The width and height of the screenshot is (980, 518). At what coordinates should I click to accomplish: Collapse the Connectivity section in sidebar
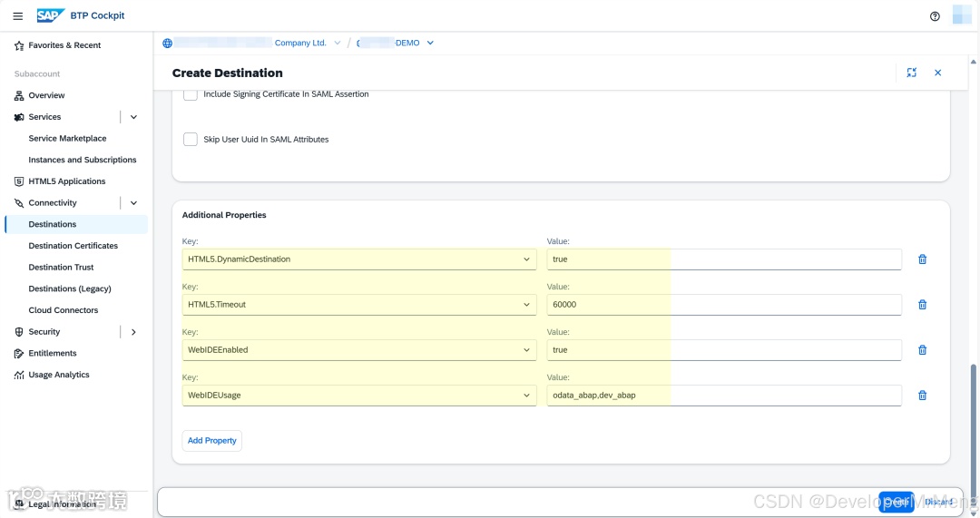133,203
